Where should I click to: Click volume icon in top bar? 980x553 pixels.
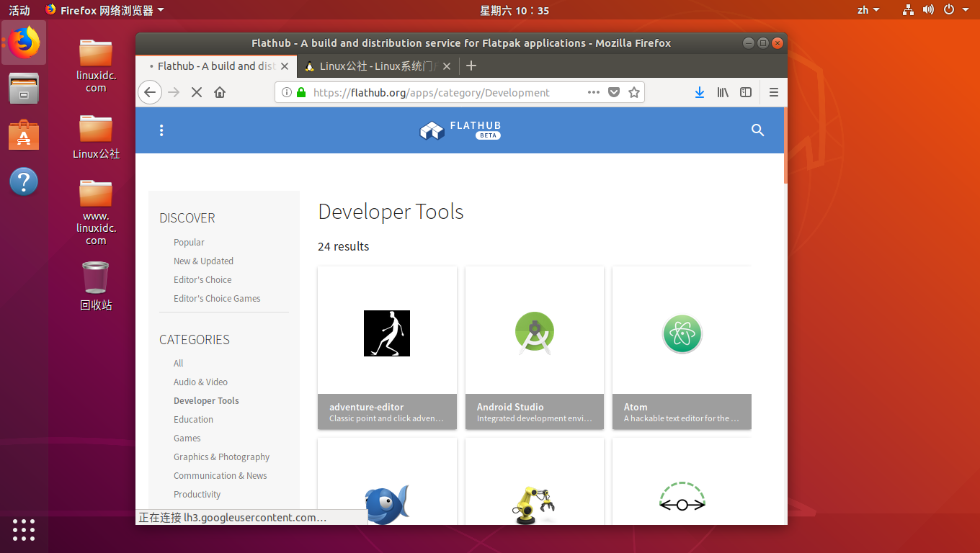(x=928, y=10)
